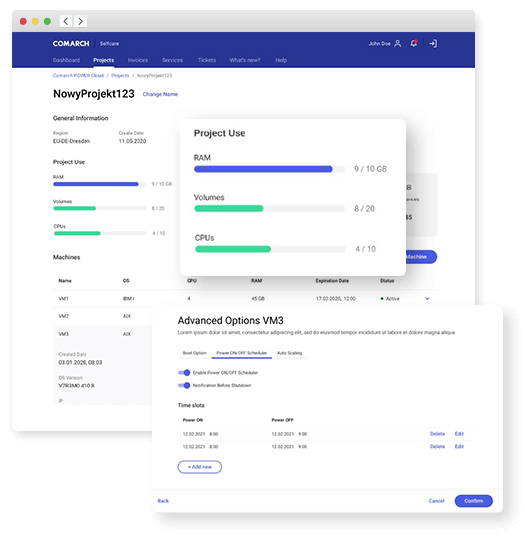Open the Help menu item
This screenshot has height=538, width=525.
point(281,60)
